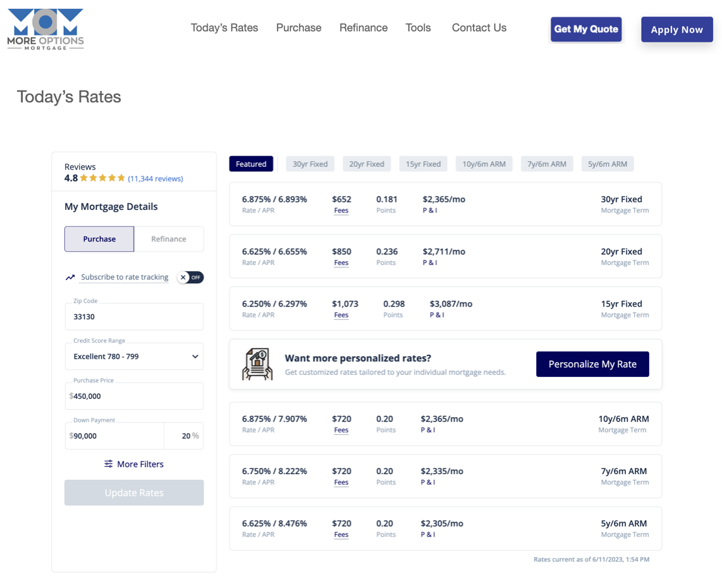
Task: Click the 6.875% / 7.907% rate text
Action: (274, 419)
